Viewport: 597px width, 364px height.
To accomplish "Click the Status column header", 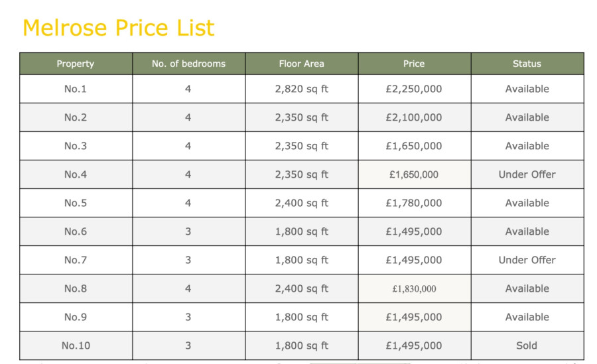I will coord(527,64).
